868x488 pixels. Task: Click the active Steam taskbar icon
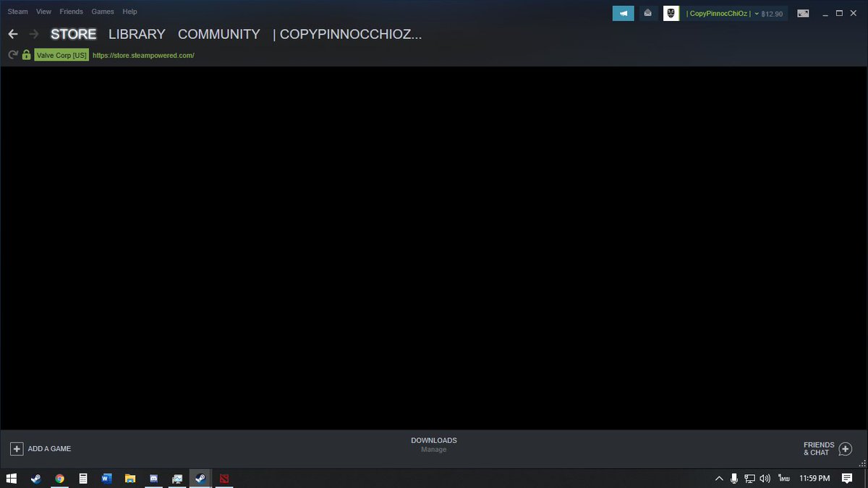click(x=200, y=478)
